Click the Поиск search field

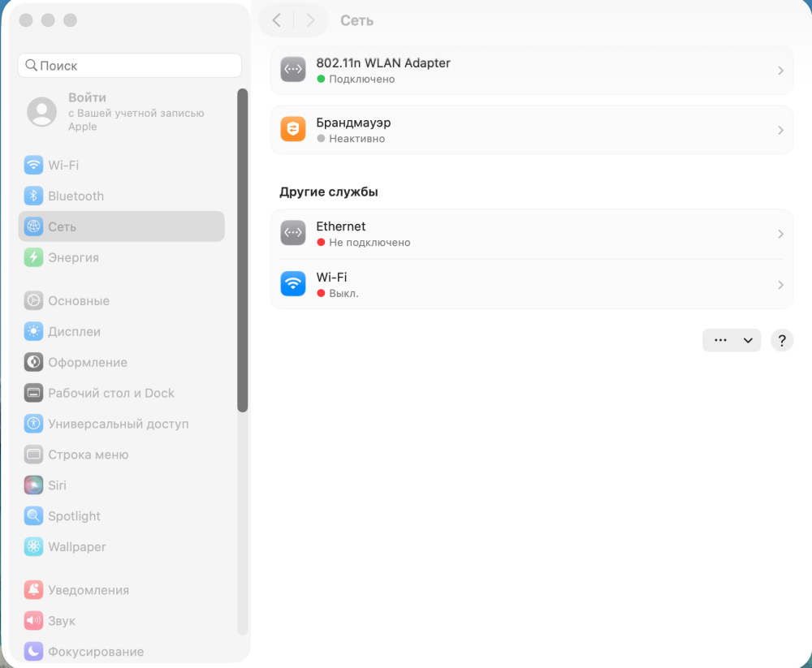click(x=129, y=65)
